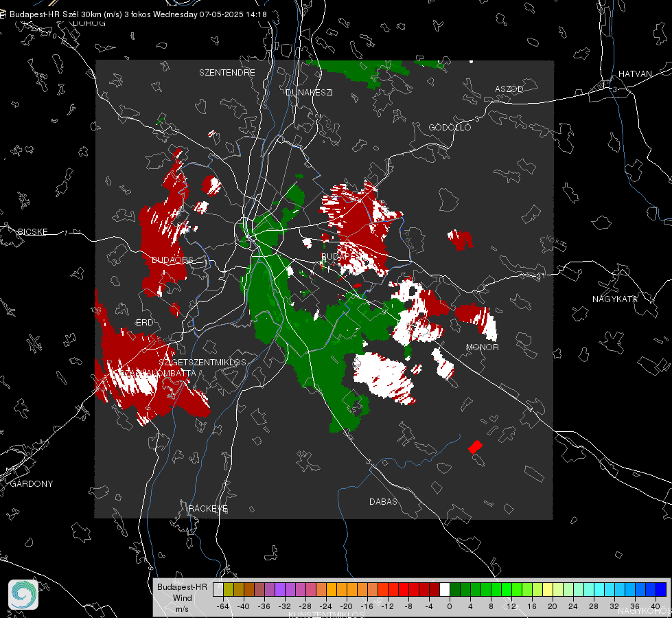
Task: Click the white zero swatch in wind legend
Action: 445,590
